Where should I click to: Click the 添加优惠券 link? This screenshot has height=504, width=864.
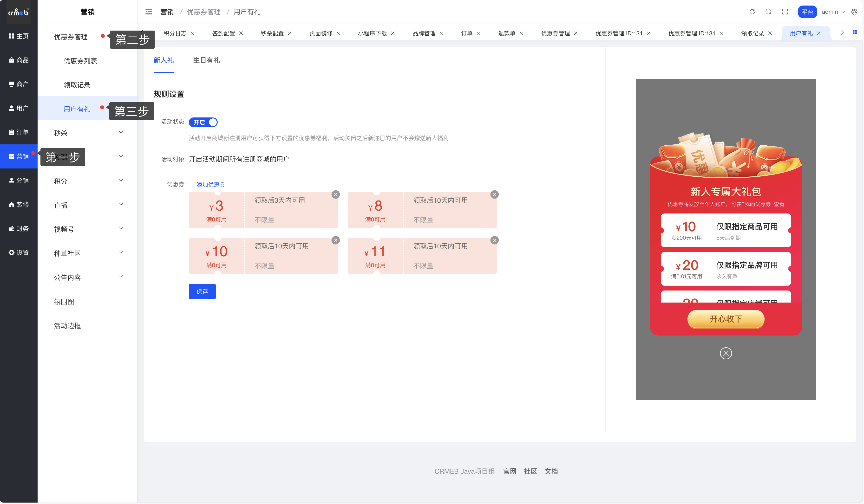click(x=210, y=184)
